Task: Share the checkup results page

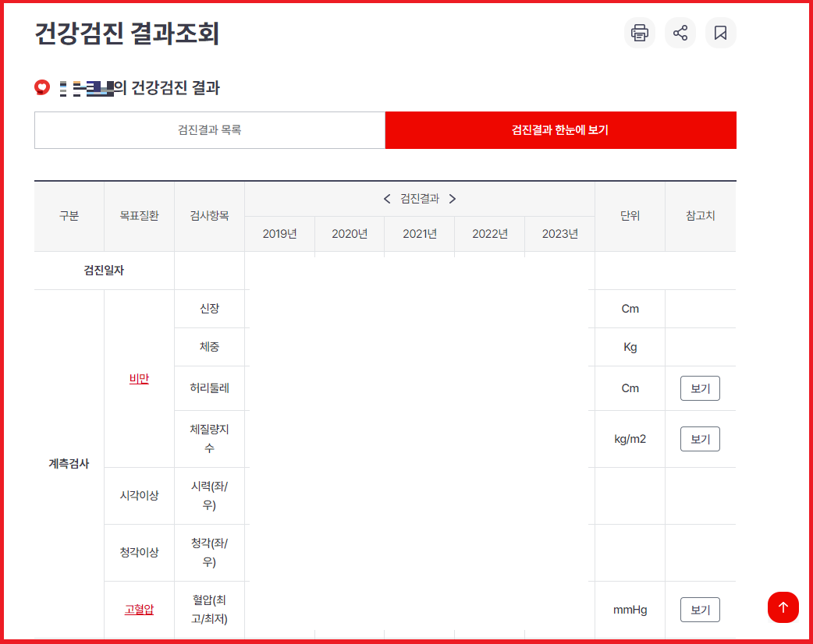Action: click(680, 33)
